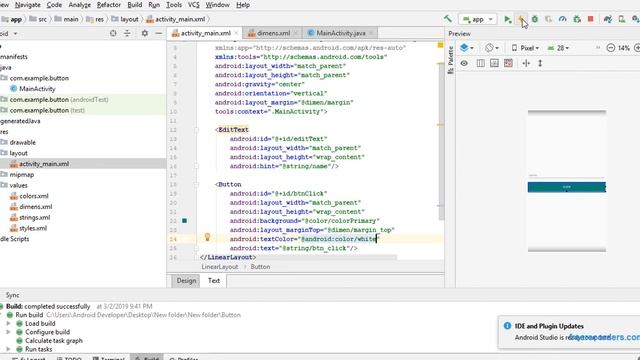The image size is (640, 360).
Task: Open the Navigate menu
Action: [27, 5]
